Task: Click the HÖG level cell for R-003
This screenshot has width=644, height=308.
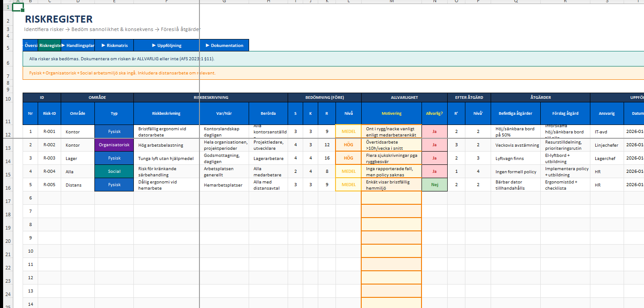Action: tap(348, 158)
